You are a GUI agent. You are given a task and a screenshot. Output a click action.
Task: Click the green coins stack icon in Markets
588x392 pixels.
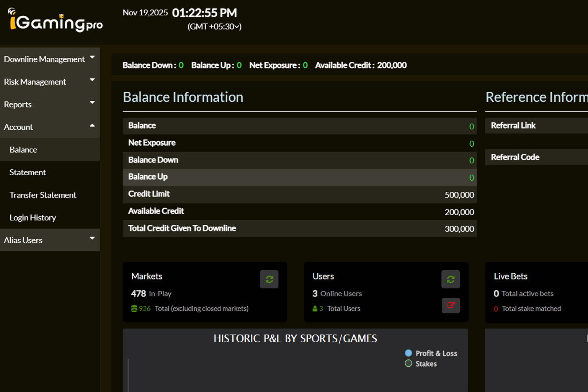pyautogui.click(x=134, y=309)
